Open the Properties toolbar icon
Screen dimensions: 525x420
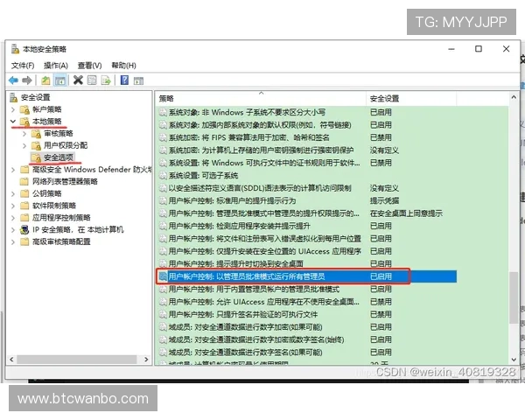92,80
